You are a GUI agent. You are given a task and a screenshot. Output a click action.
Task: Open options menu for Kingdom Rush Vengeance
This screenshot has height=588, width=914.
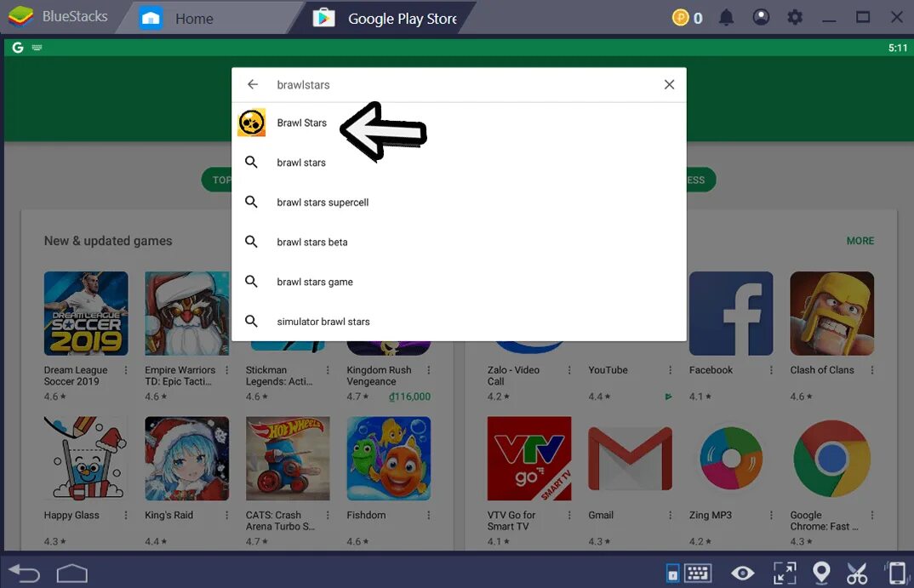(x=428, y=370)
